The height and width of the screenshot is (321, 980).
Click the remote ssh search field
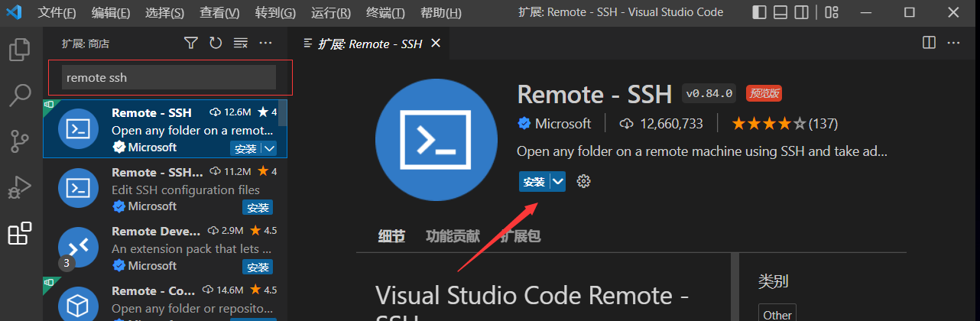(168, 77)
